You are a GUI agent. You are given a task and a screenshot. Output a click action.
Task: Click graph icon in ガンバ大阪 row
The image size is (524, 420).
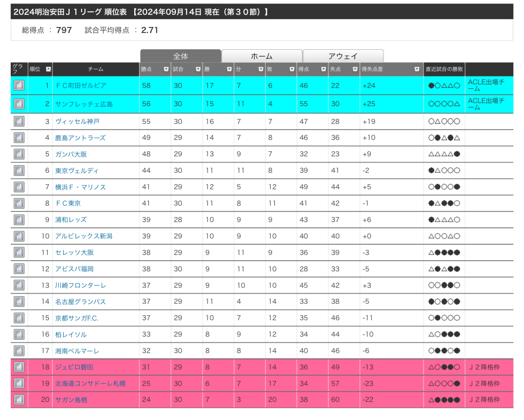pyautogui.click(x=19, y=154)
